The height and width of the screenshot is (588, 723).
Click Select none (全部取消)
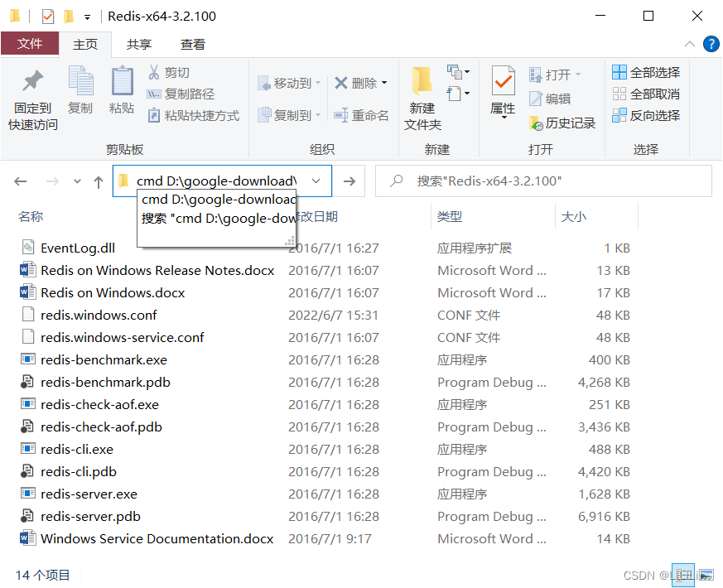[646, 94]
